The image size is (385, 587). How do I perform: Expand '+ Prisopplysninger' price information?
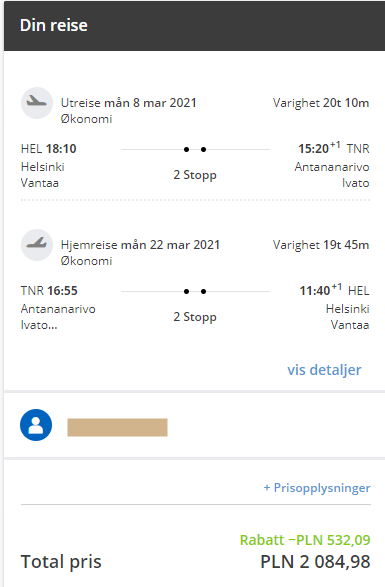pyautogui.click(x=317, y=488)
